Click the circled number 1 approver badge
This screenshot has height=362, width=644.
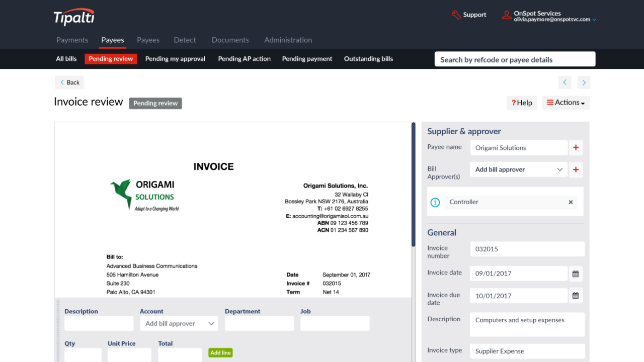coord(435,202)
